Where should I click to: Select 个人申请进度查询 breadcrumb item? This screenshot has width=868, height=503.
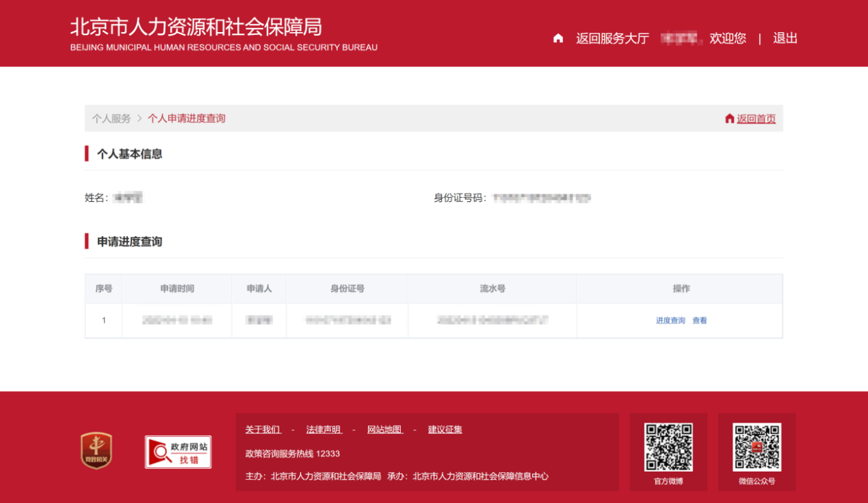coord(186,119)
